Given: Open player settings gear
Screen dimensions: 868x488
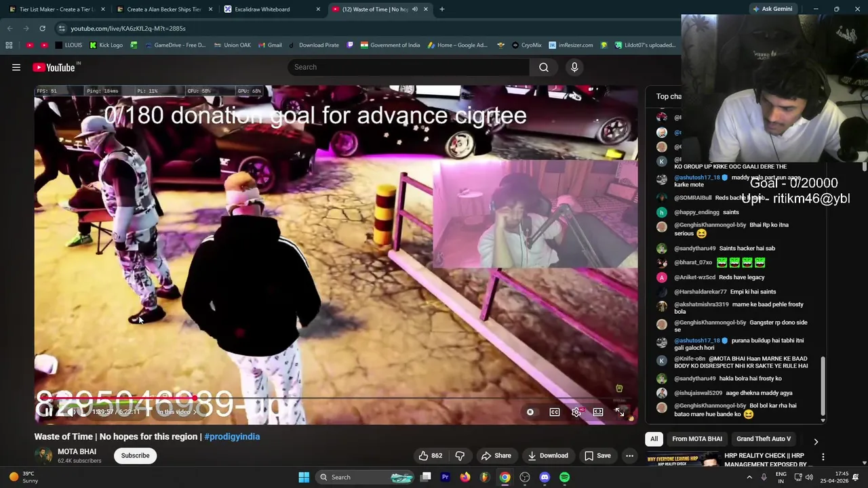Looking at the screenshot, I should pyautogui.click(x=576, y=412).
